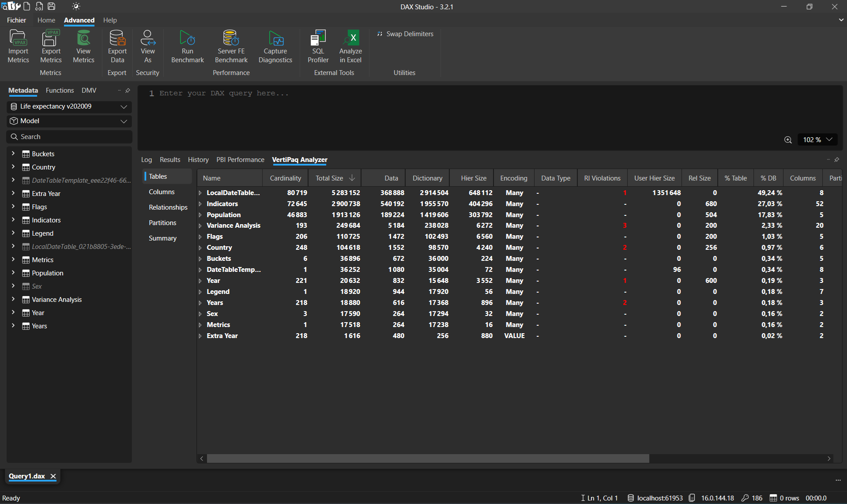Switch to DMV tab
Image resolution: width=847 pixels, height=504 pixels.
click(89, 90)
